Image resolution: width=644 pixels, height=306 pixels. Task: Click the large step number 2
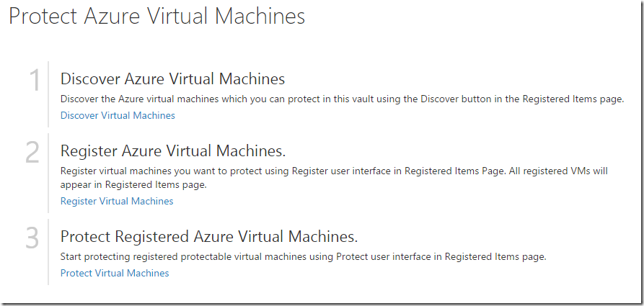pos(32,153)
